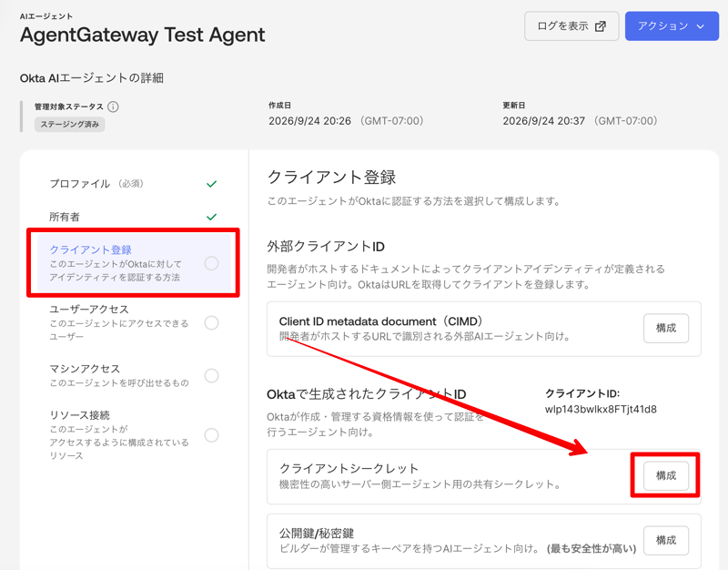The width and height of the screenshot is (728, 570).
Task: Open the マシンアクセス step
Action: (133, 375)
